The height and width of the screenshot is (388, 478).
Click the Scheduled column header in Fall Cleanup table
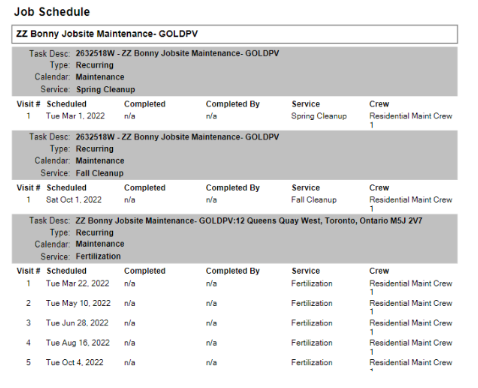66,188
